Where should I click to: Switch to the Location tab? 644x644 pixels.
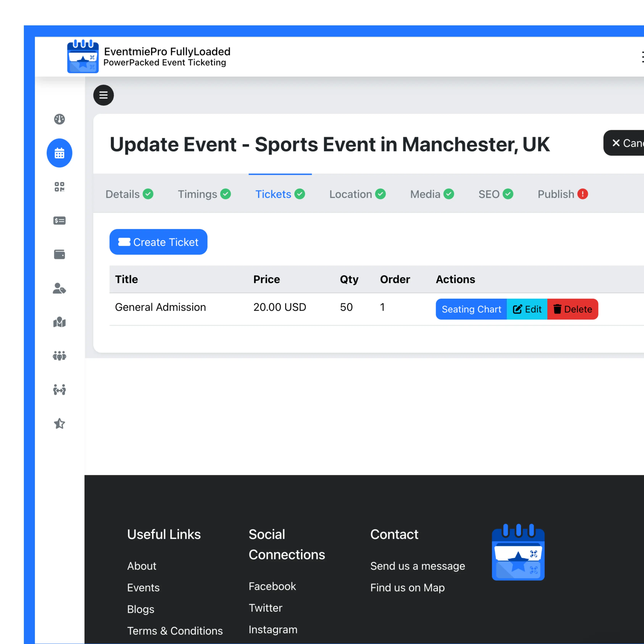pos(357,194)
